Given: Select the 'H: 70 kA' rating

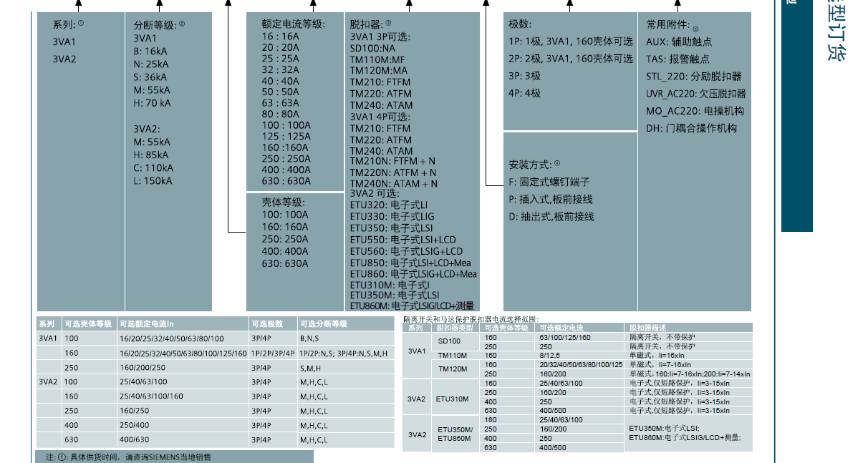Looking at the screenshot, I should coord(153,103).
